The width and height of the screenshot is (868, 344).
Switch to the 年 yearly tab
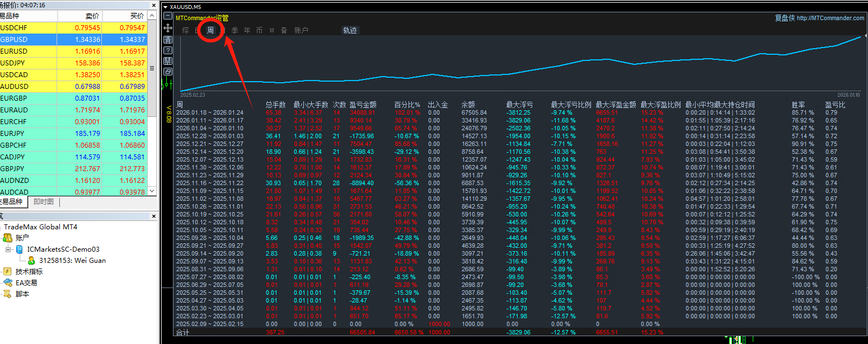click(247, 30)
